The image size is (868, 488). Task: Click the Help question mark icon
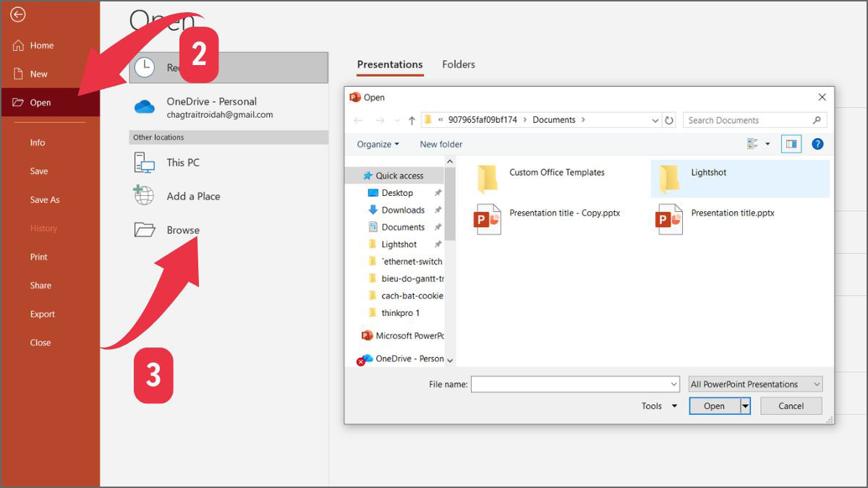tap(817, 144)
